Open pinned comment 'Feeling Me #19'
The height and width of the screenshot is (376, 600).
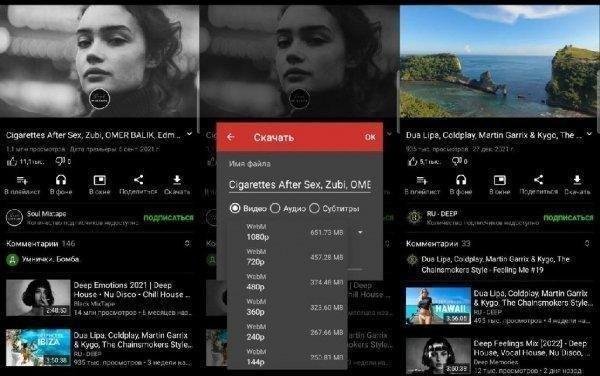496,265
